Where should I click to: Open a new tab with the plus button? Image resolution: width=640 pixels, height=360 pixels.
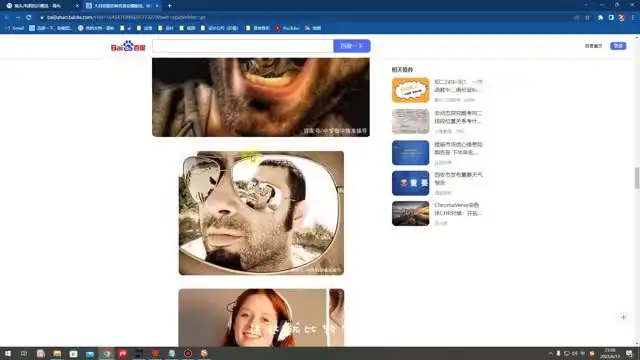169,6
